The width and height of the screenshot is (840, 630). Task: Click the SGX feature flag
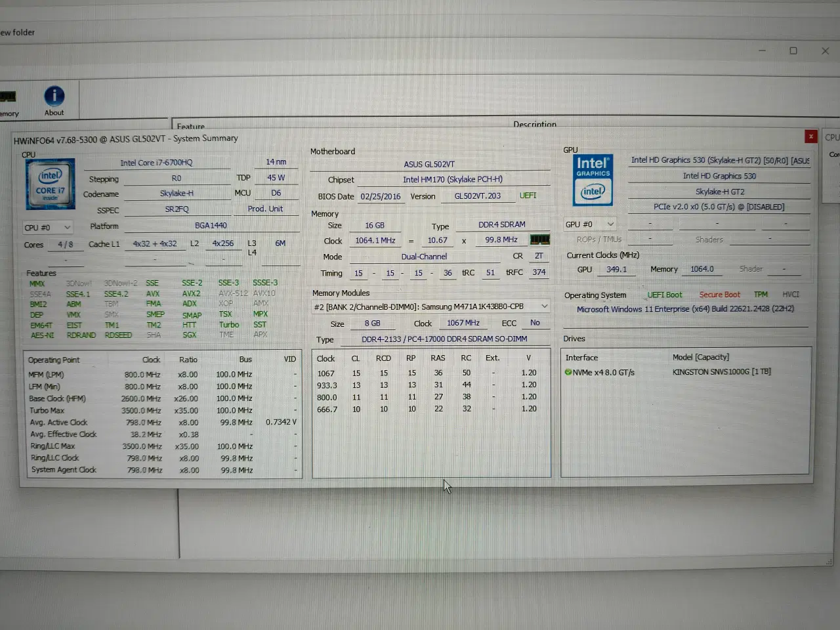189,335
